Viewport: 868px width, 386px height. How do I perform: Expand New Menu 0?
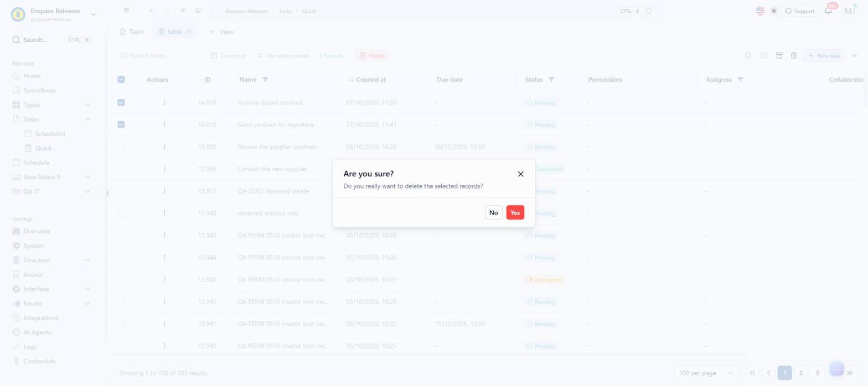click(87, 177)
